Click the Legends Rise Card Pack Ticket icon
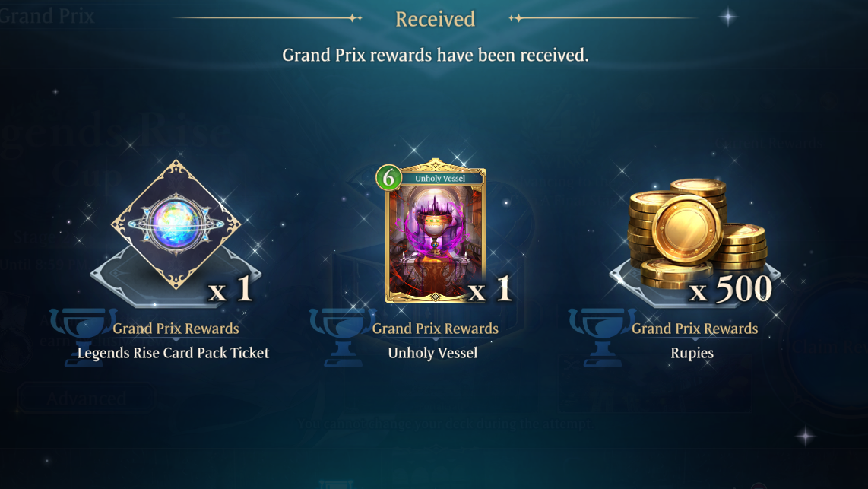The height and width of the screenshot is (489, 868). point(176,224)
